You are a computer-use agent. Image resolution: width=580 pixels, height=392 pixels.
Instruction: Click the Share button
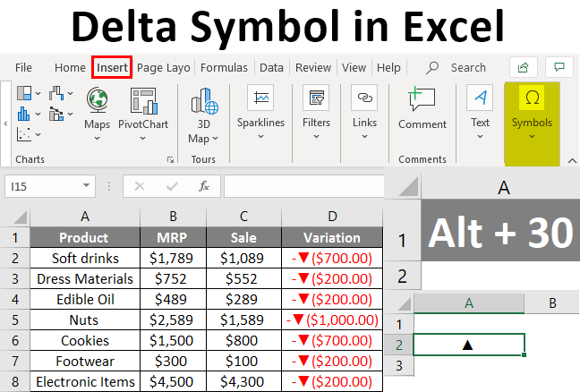pyautogui.click(x=522, y=67)
